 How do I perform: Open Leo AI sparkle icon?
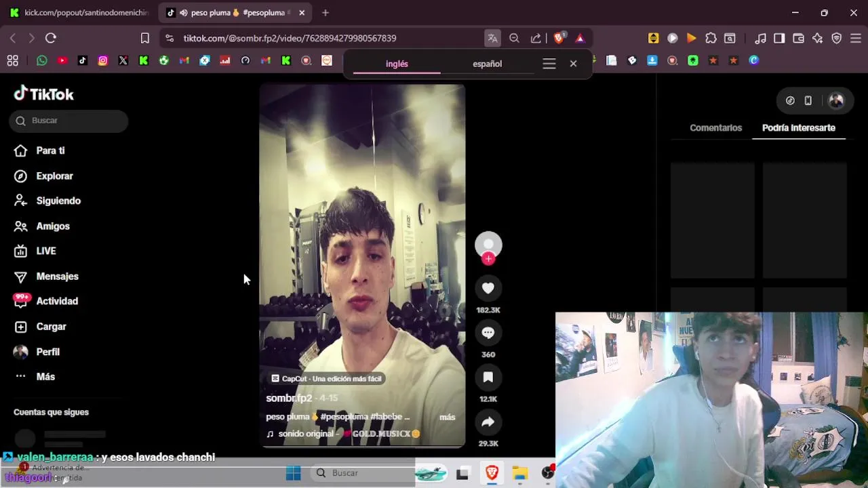click(x=817, y=38)
